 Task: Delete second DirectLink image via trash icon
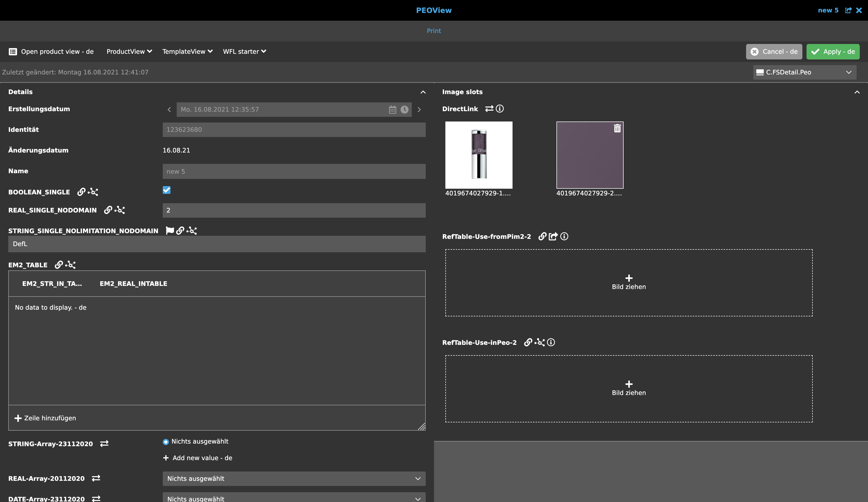[617, 129]
